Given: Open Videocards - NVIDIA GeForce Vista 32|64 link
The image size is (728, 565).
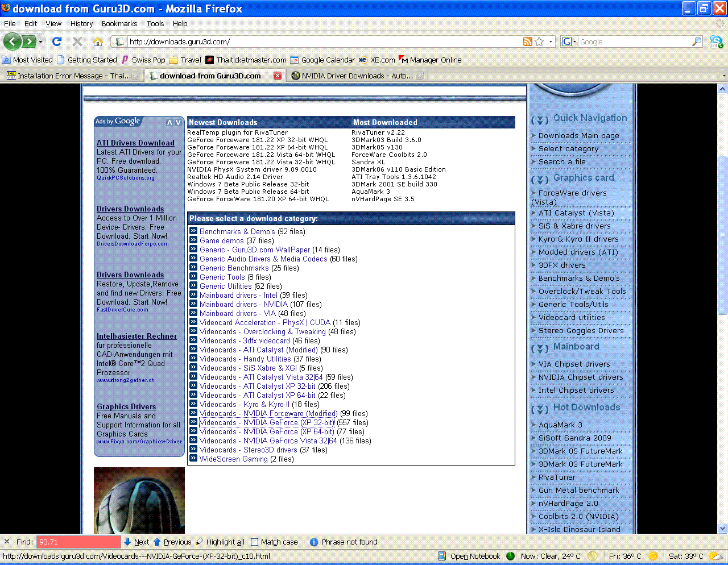Looking at the screenshot, I should click(x=268, y=441).
